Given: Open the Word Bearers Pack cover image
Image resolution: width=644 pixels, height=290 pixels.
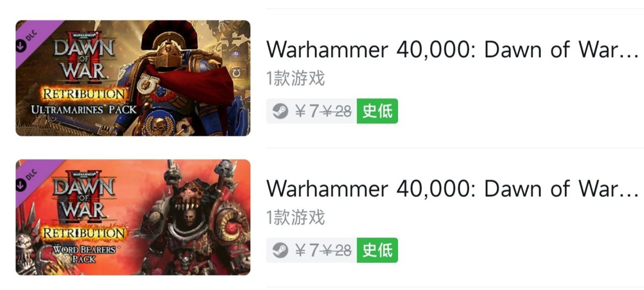Looking at the screenshot, I should 133,217.
